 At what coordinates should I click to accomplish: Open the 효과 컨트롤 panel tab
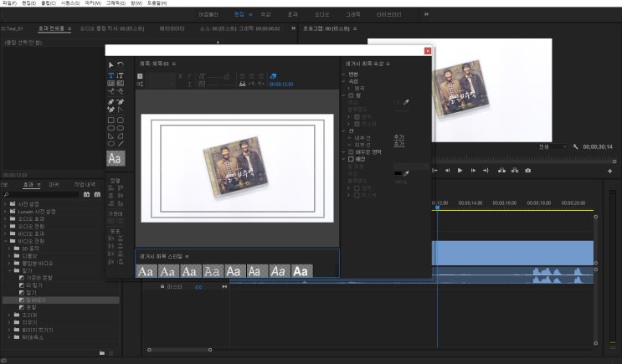point(51,28)
